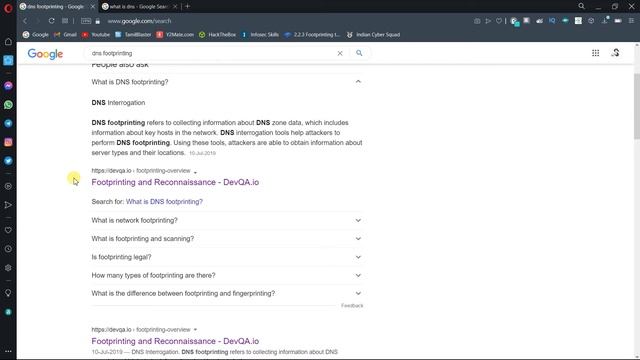Submit search with magnifier button
Viewport: 640px width, 360px height.
tap(359, 53)
